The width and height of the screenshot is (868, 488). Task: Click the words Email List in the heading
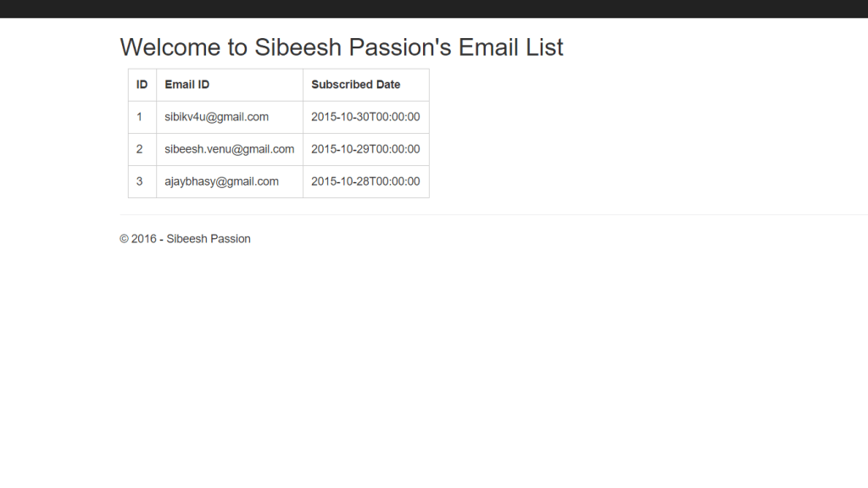[x=511, y=47]
